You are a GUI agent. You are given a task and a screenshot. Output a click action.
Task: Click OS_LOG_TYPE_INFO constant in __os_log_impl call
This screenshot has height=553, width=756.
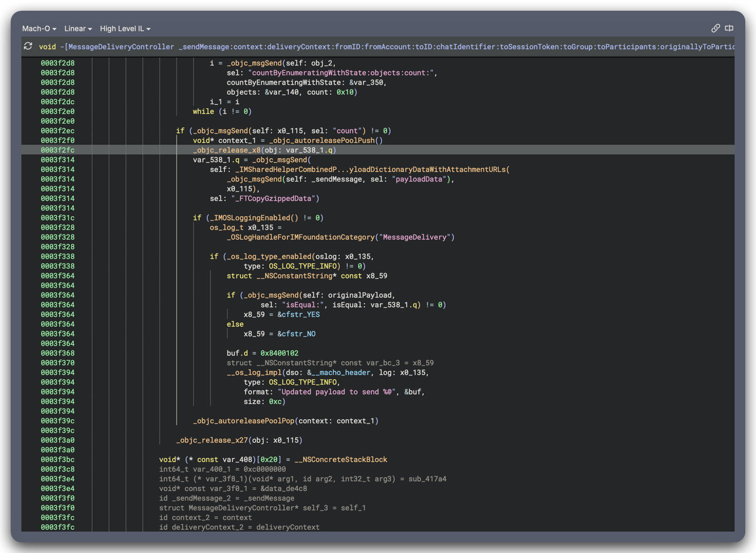click(303, 382)
